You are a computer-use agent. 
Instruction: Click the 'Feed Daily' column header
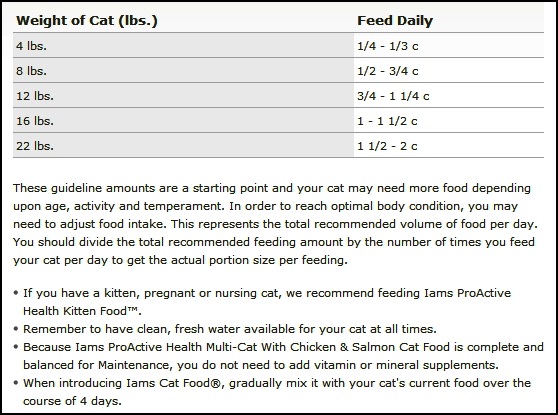[395, 21]
